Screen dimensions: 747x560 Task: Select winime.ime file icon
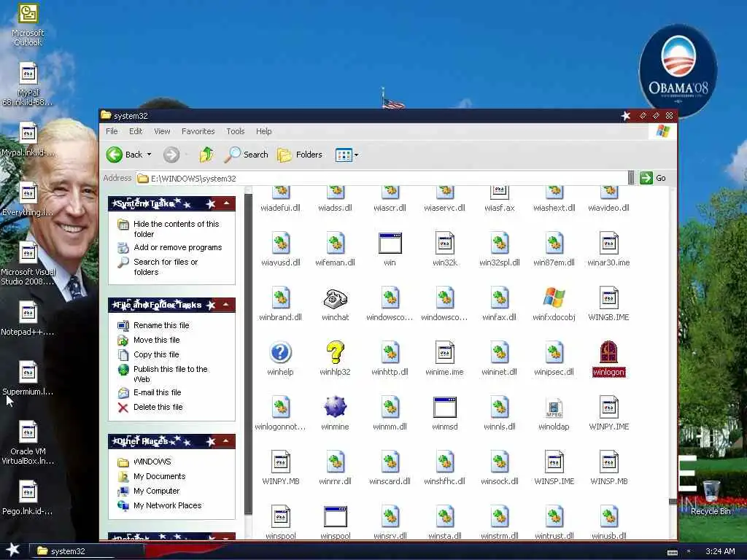coord(444,352)
